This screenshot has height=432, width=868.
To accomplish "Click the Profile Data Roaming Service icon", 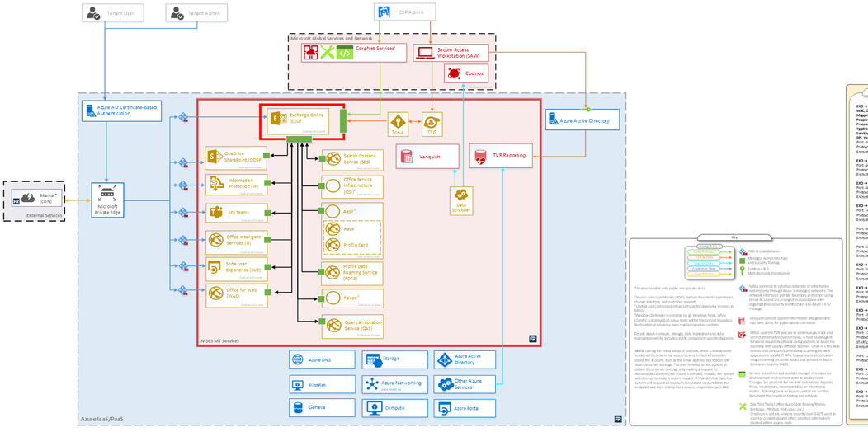I will [x=333, y=272].
